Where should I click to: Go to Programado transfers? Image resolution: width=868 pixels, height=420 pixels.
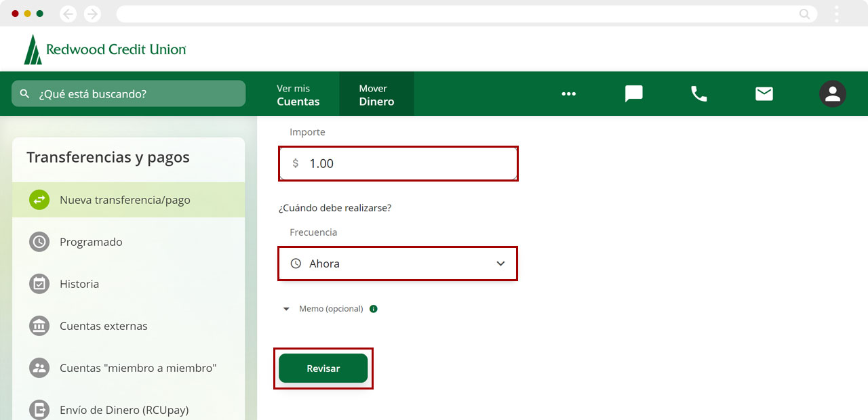91,242
